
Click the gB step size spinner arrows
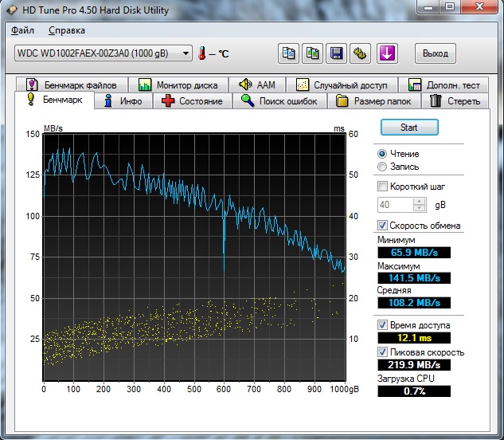[420, 205]
